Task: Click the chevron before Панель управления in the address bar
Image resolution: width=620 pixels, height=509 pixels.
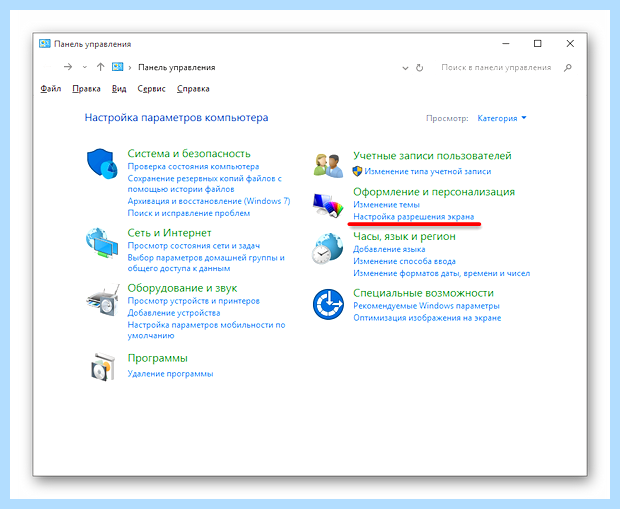Action: (130, 68)
